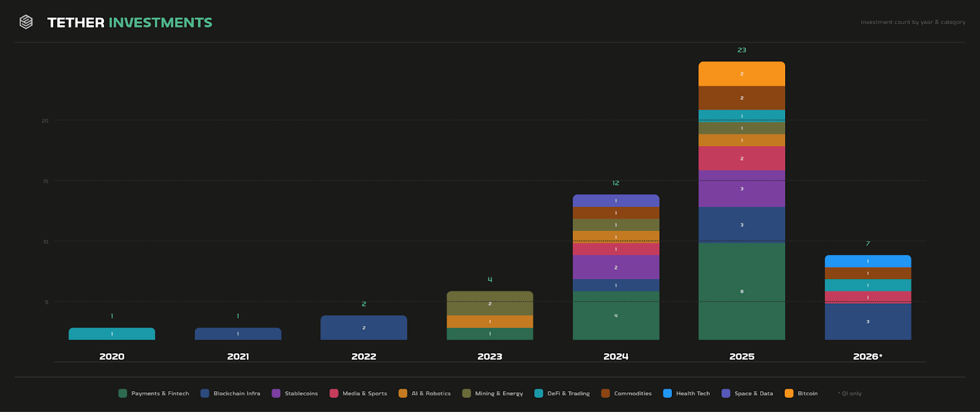Click the 'AI & Robotics' legend label
Image resolution: width=980 pixels, height=412 pixels.
pyautogui.click(x=431, y=394)
